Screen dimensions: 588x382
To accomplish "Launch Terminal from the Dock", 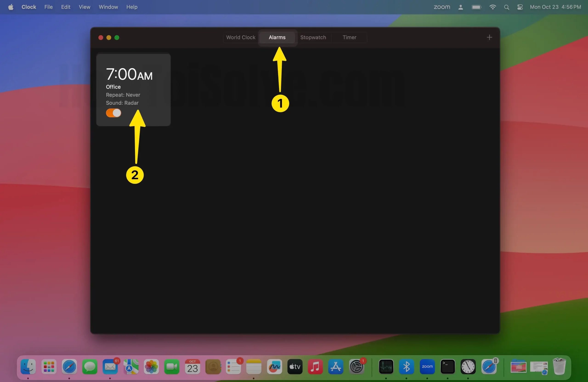I will click(x=448, y=367).
